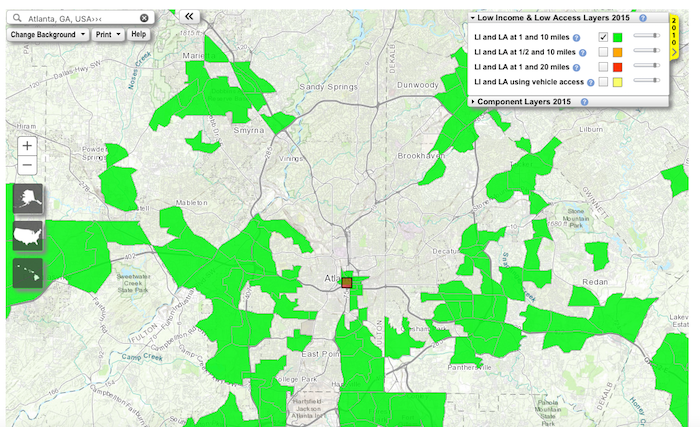Image resolution: width=700 pixels, height=427 pixels.
Task: Uncheck LI and LA at 1 and 10 miles
Action: click(x=603, y=37)
